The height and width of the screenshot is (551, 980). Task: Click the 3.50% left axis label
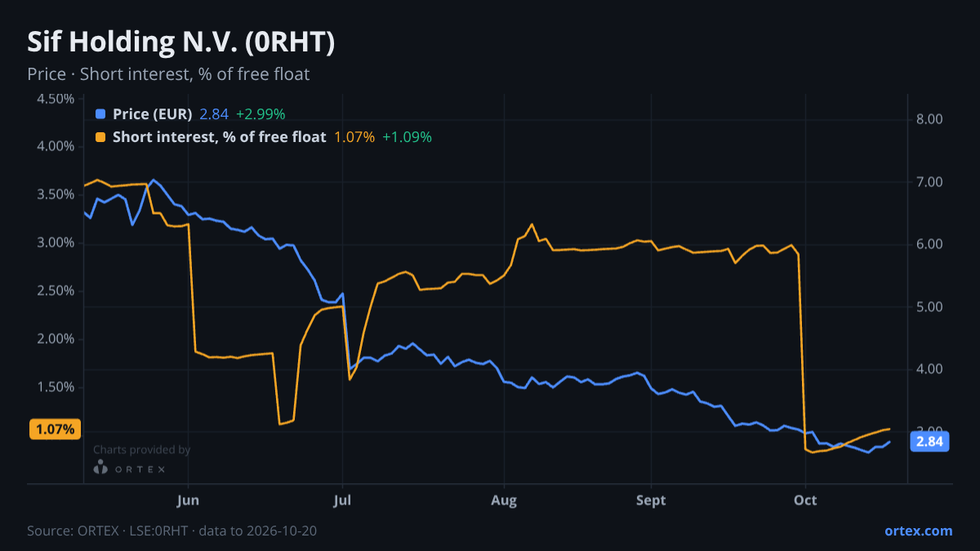(x=56, y=195)
